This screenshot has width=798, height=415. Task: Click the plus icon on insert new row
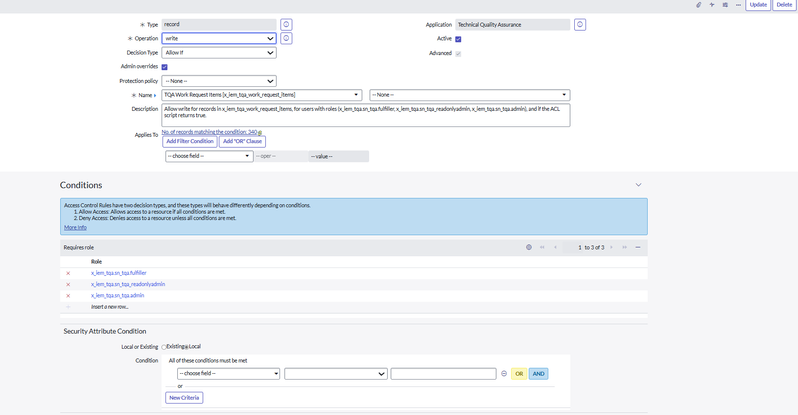coord(68,307)
